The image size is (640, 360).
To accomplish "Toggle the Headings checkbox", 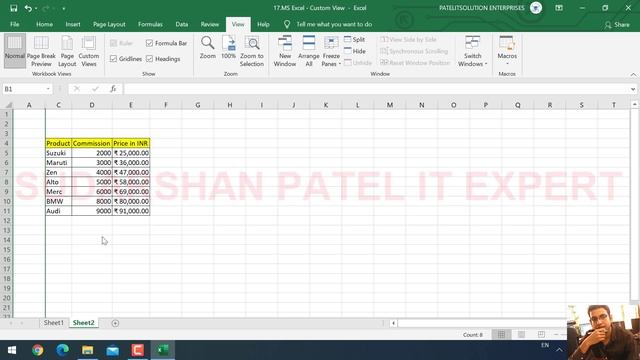I will (x=163, y=59).
